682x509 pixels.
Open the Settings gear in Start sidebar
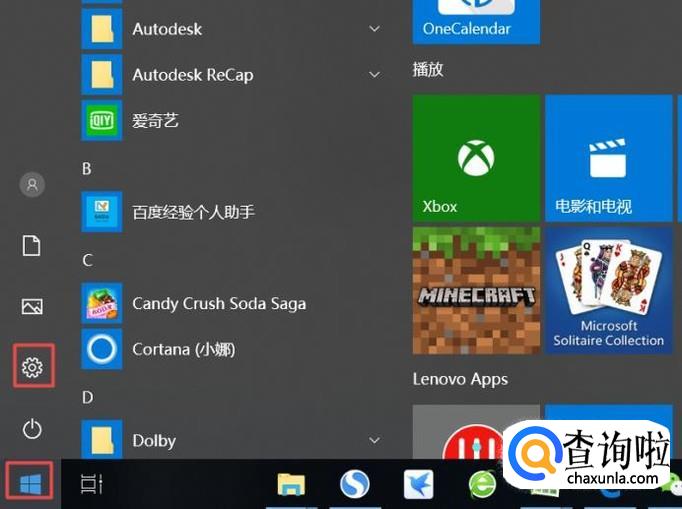click(32, 367)
